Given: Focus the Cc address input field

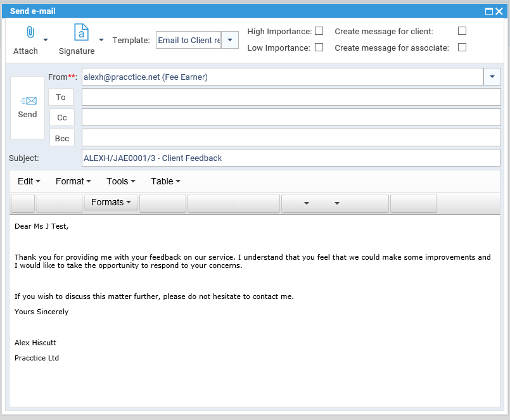Looking at the screenshot, I should (x=291, y=117).
